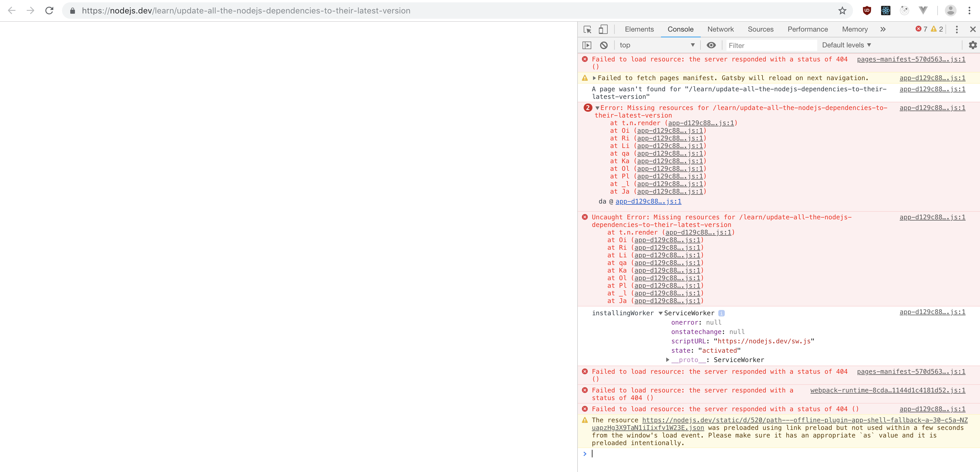The width and height of the screenshot is (980, 472).
Task: Open console settings gear
Action: (973, 45)
